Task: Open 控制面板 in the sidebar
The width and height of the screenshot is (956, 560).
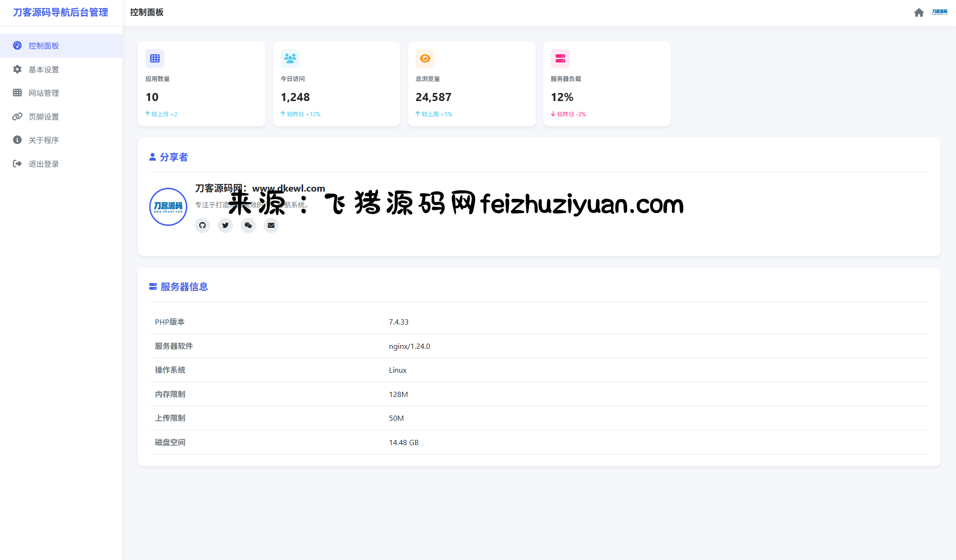Action: (x=44, y=46)
